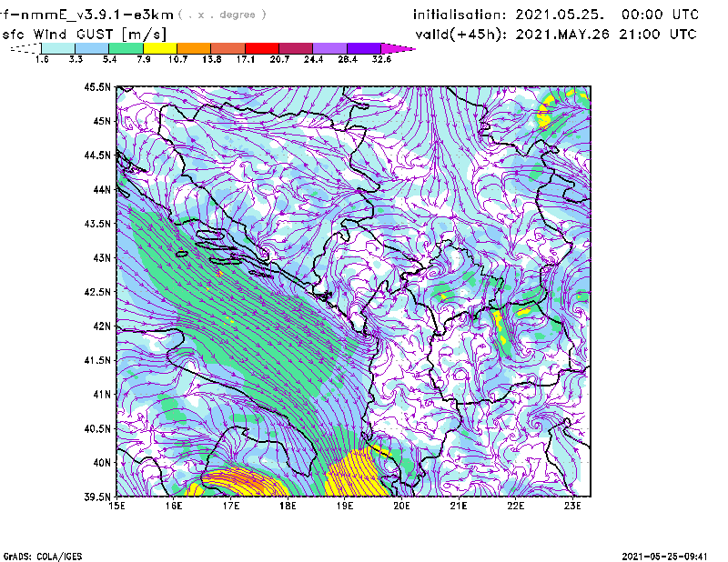Click the model name 'nmmE_v3.9.1-e3km'
Image resolution: width=728 pixels, height=562 pixels.
[97, 15]
